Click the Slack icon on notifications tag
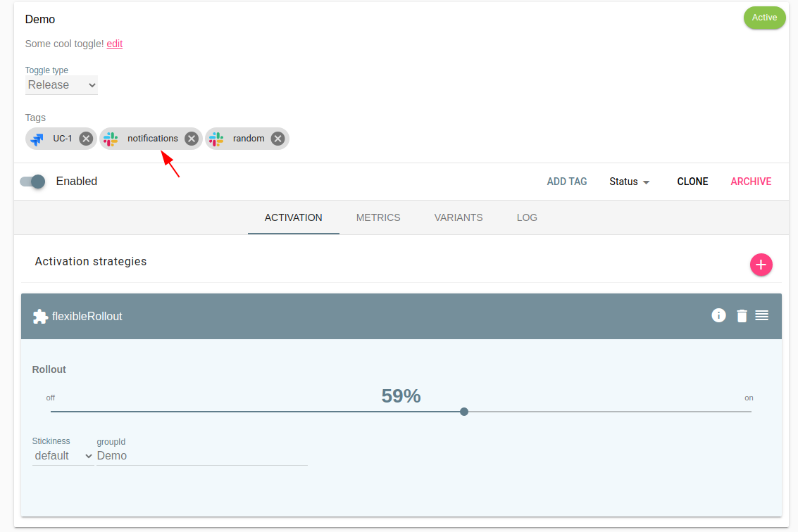The width and height of the screenshot is (798, 532). [x=111, y=139]
